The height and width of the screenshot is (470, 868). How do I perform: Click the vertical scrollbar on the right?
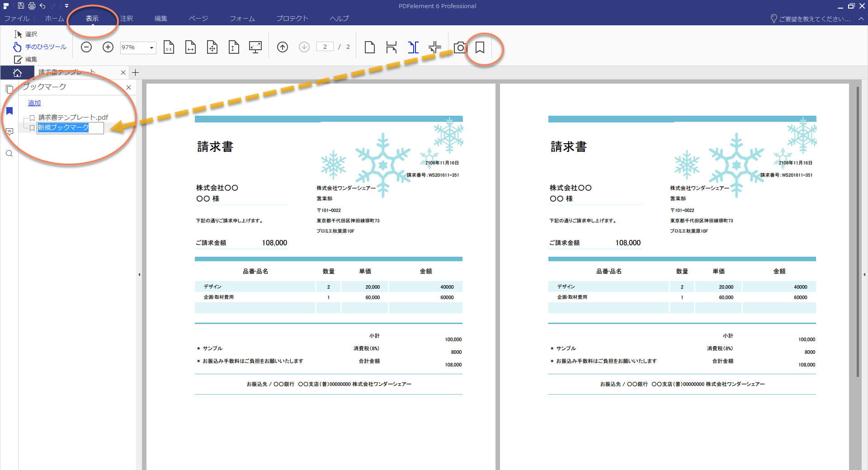[858, 231]
